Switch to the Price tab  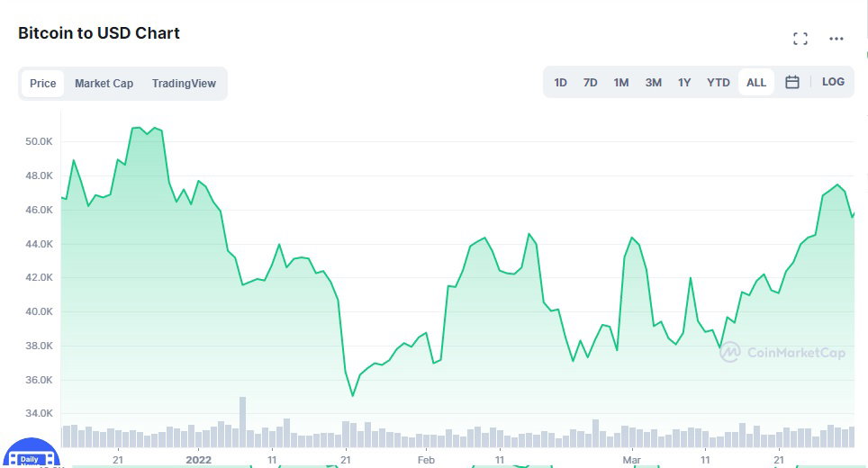42,84
